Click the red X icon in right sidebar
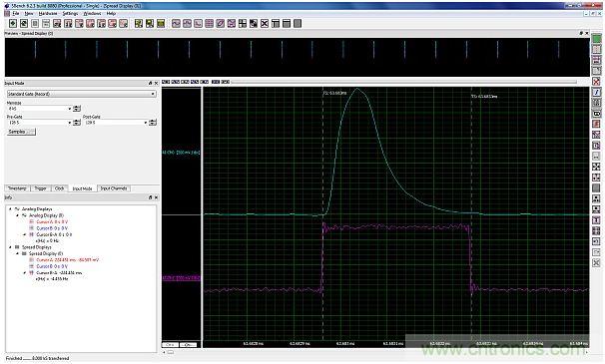 click(596, 82)
